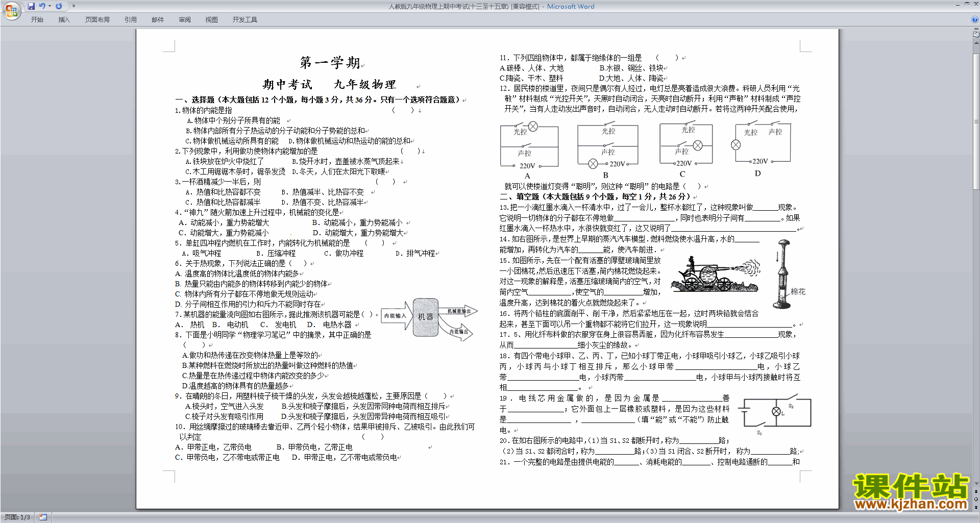Open Customize Quick Access Toolbar dropdown
The image size is (980, 523).
(73, 6)
